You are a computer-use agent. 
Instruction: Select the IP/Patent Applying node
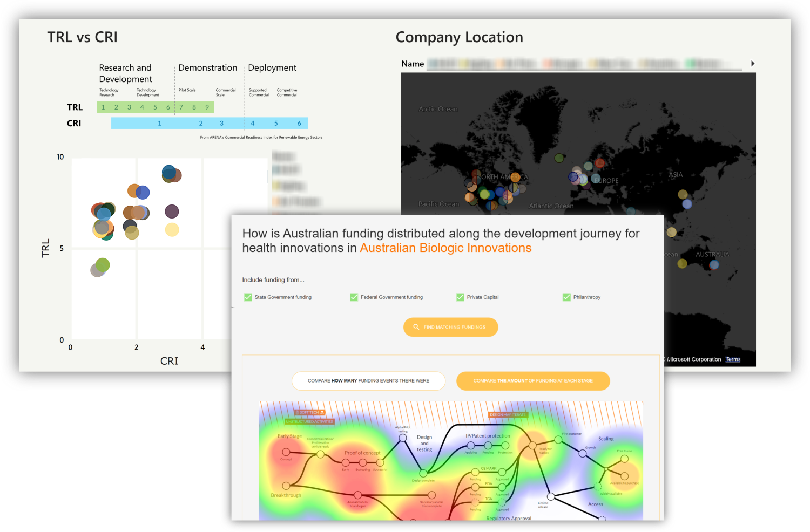click(471, 446)
